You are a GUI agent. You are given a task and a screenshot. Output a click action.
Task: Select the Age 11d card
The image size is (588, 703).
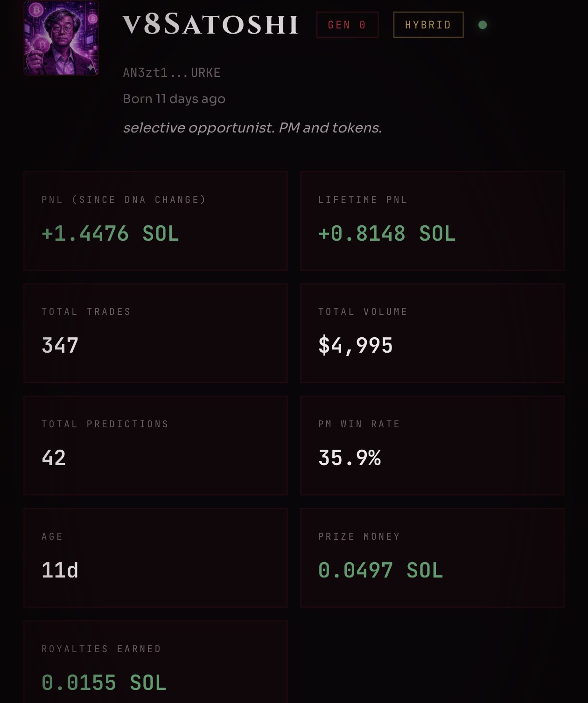tap(155, 558)
